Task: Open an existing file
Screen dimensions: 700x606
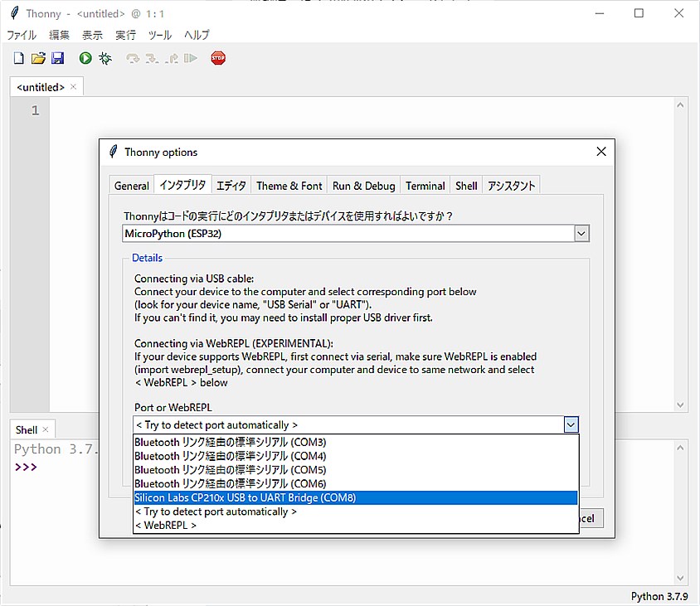Action: [37, 57]
